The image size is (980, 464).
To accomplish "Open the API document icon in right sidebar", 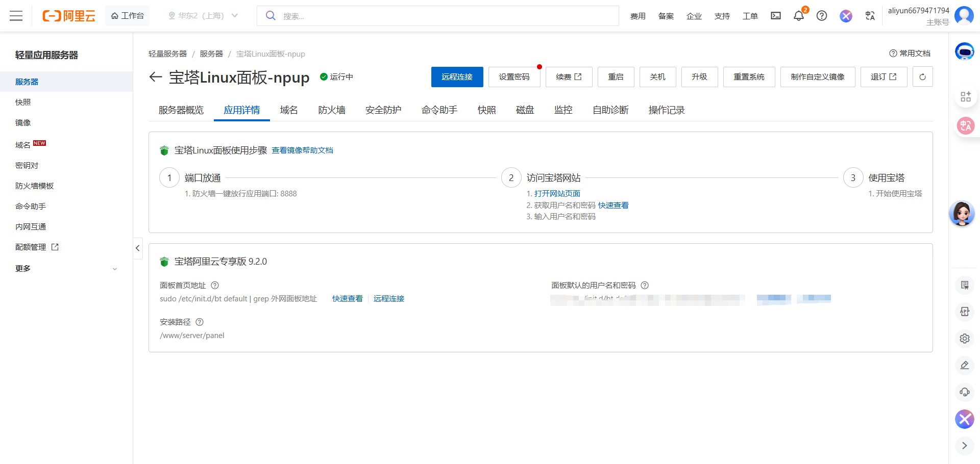I will (965, 312).
